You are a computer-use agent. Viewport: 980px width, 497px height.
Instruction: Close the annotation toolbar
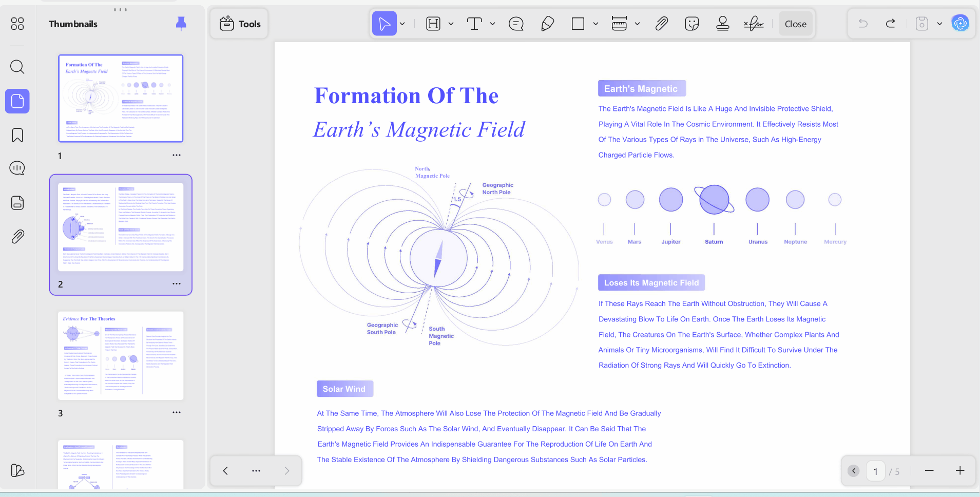coord(795,24)
